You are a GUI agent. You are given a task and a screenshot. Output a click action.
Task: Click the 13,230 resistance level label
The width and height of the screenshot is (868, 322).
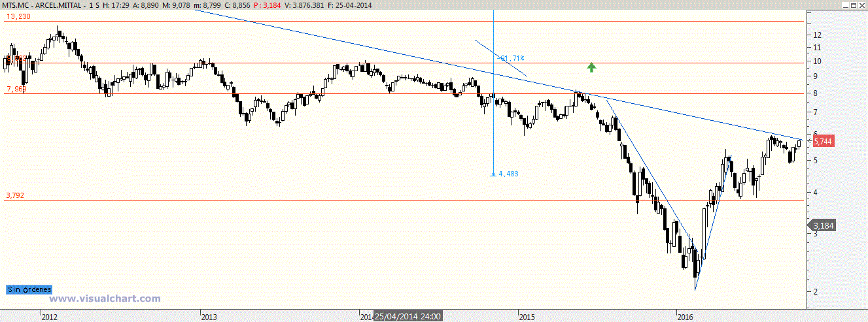[17, 16]
